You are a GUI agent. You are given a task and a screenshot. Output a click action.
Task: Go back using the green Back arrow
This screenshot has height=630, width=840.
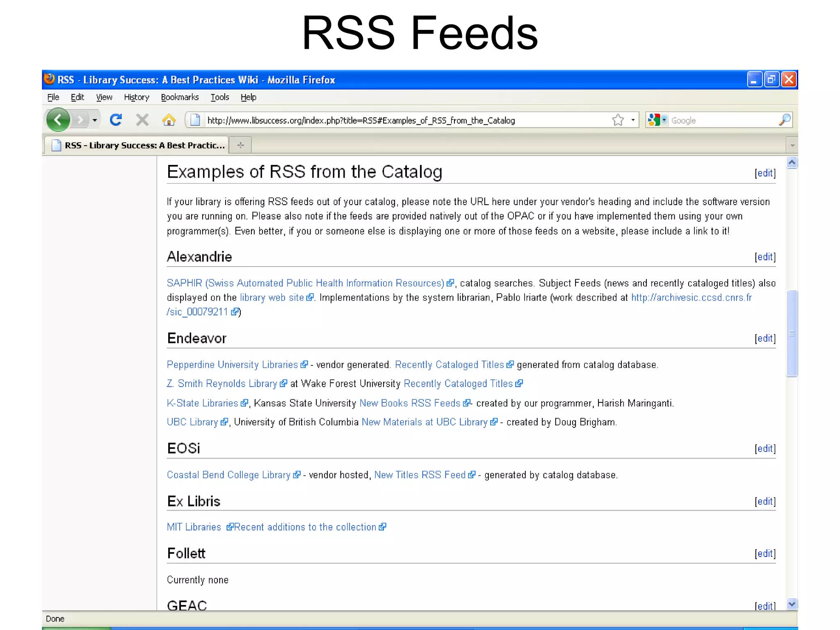coord(58,120)
